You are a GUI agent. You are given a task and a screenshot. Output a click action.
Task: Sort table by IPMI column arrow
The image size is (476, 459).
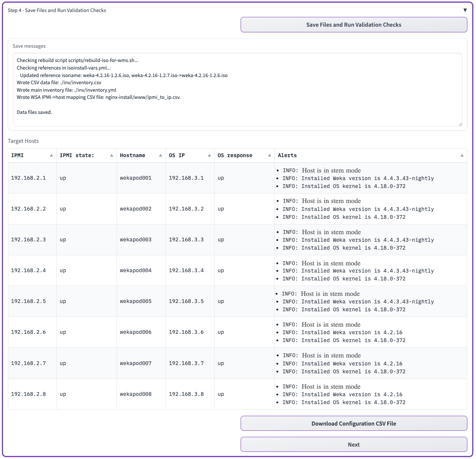click(52, 156)
